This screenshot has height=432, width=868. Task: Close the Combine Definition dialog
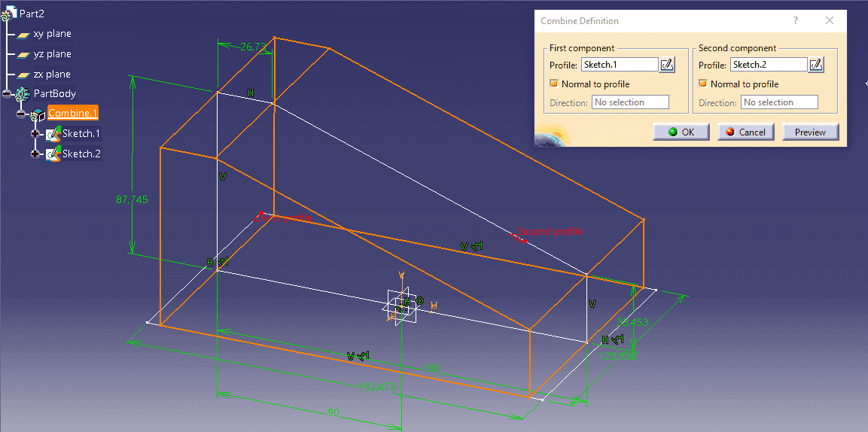830,21
